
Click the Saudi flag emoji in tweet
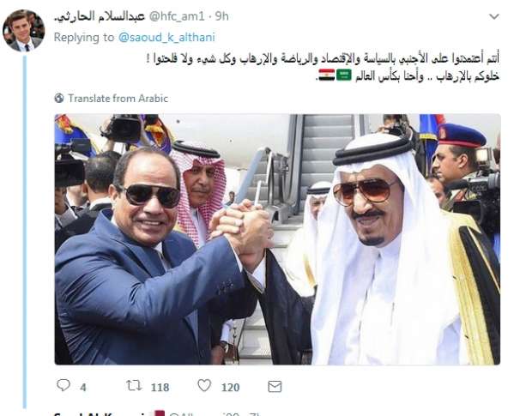tap(344, 75)
